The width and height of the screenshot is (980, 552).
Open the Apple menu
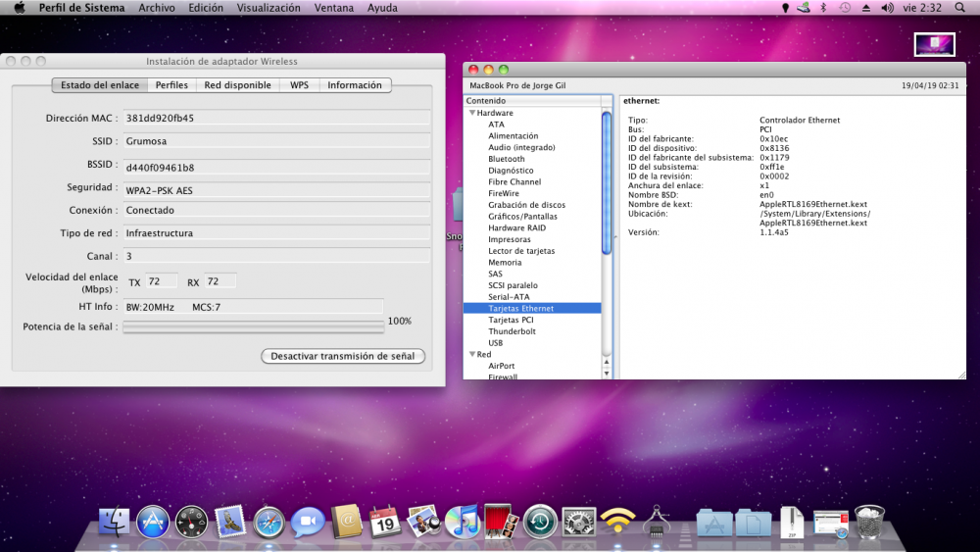(20, 8)
